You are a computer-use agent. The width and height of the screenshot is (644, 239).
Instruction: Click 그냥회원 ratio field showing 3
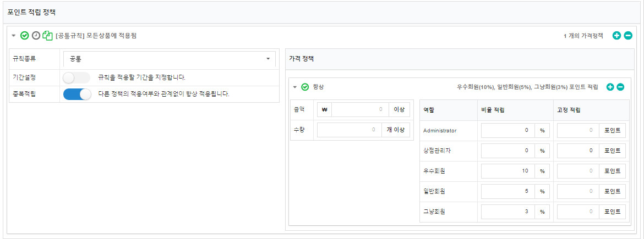[508, 212]
